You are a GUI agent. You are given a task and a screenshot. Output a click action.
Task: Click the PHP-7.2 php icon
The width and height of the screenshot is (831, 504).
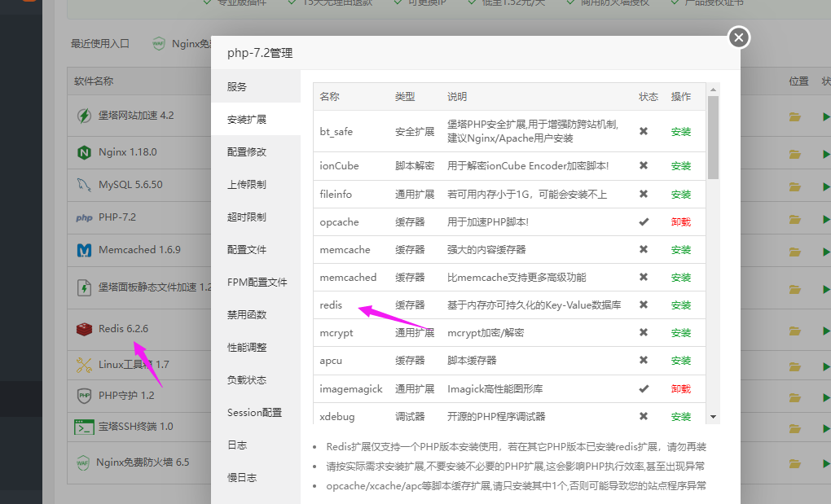point(84,217)
